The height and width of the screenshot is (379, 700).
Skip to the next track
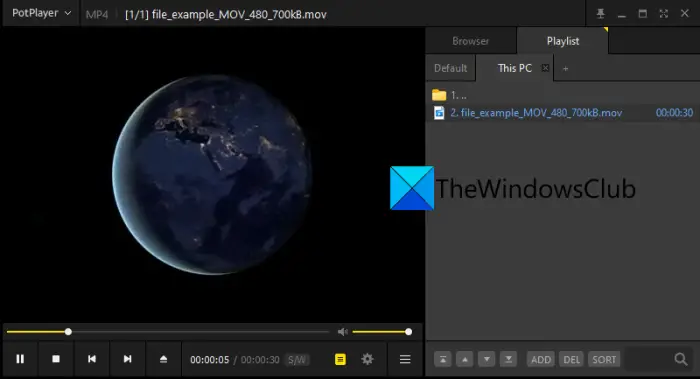coord(127,359)
